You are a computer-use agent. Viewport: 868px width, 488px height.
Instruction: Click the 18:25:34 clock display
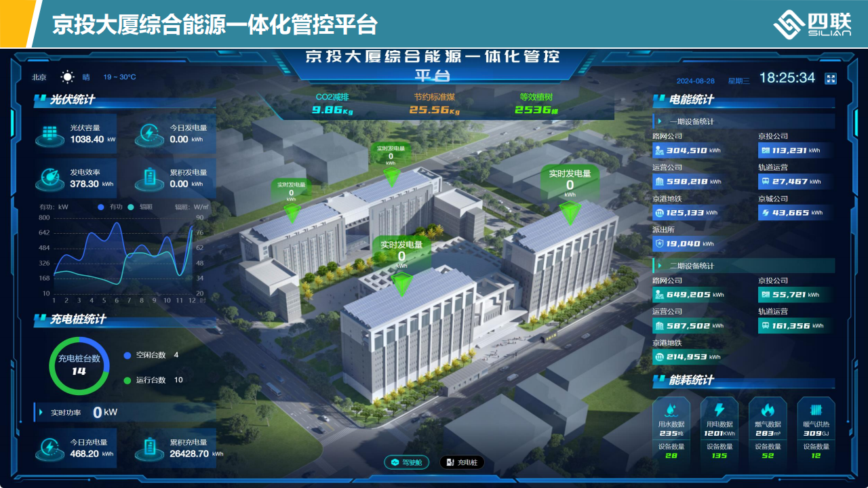(787, 78)
